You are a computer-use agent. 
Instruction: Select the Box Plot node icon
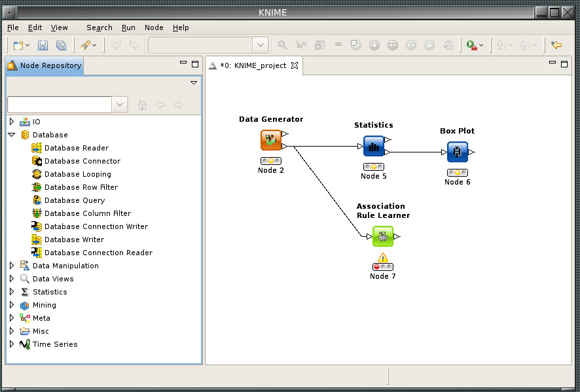click(457, 152)
